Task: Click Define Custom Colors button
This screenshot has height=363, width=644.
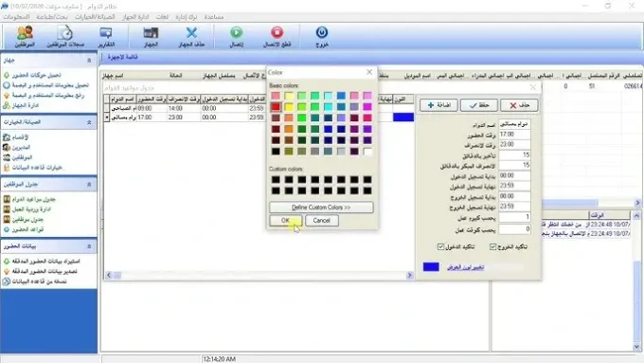Action: [321, 208]
